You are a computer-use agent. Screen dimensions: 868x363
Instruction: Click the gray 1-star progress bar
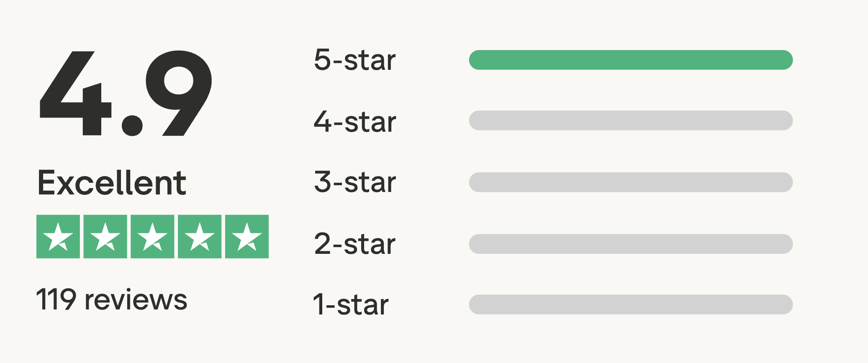(631, 304)
